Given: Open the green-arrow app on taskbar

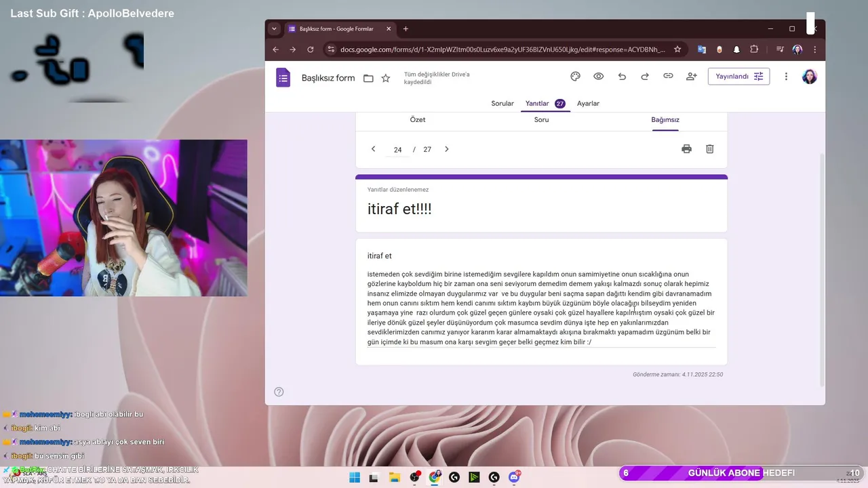Looking at the screenshot, I should 474,477.
